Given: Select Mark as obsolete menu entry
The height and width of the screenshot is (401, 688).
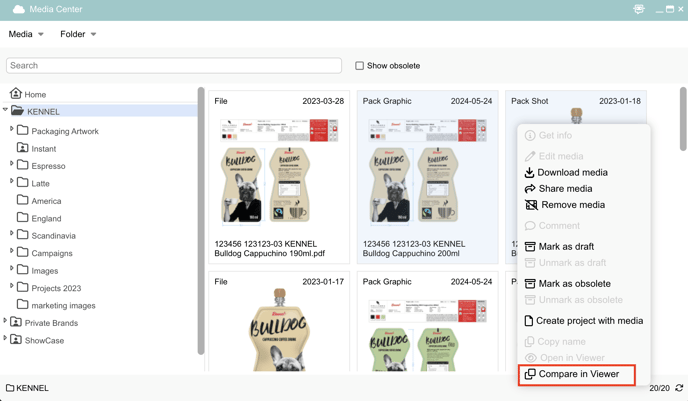Looking at the screenshot, I should [574, 284].
